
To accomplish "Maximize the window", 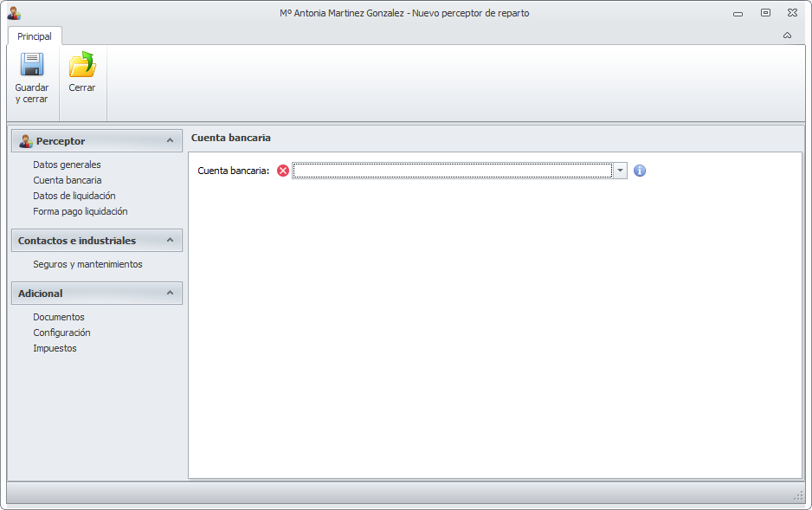I will click(765, 13).
